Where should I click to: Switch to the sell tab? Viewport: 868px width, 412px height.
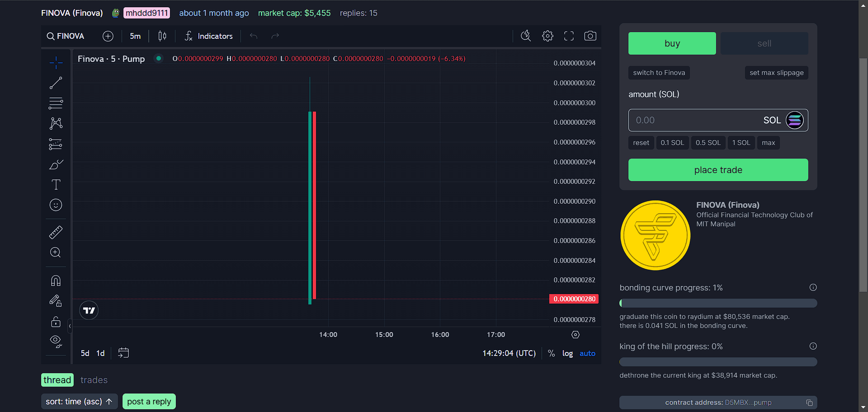[x=764, y=43]
